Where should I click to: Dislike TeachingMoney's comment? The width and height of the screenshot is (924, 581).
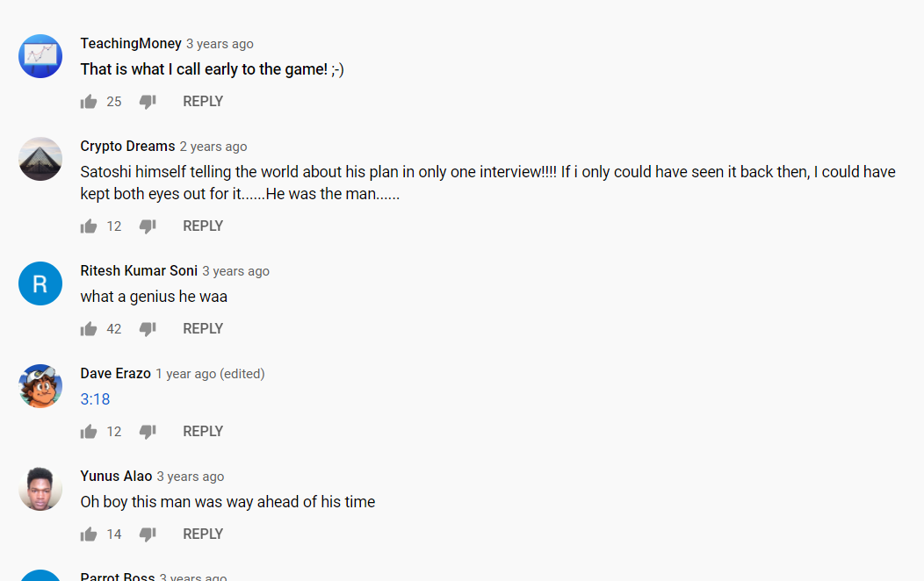coord(148,102)
